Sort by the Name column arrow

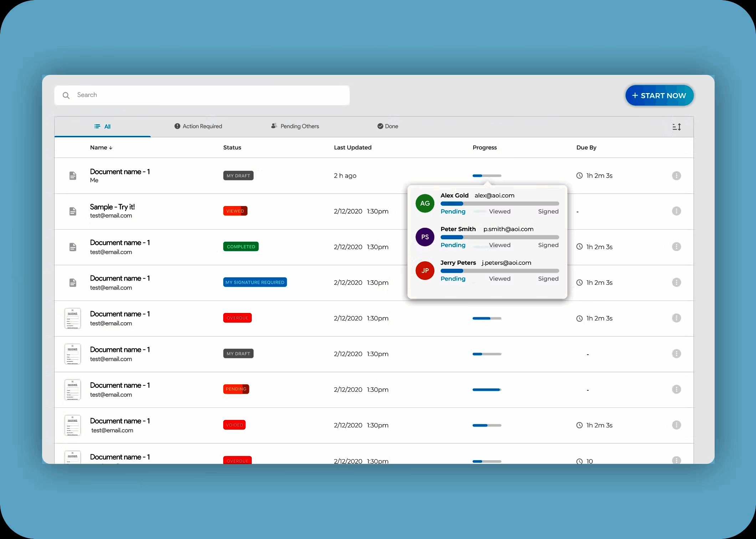[x=111, y=148]
